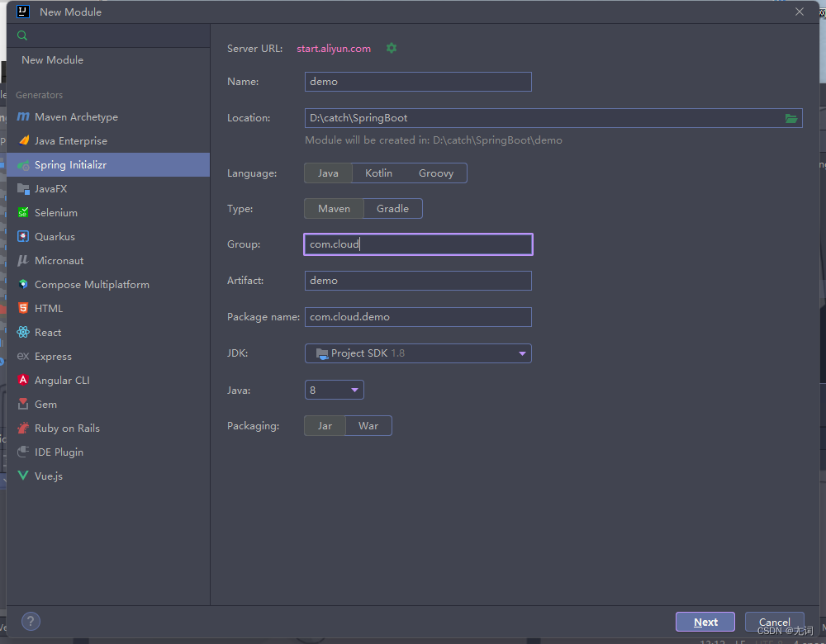The width and height of the screenshot is (826, 644).
Task: Focus the Name input field
Action: click(418, 82)
